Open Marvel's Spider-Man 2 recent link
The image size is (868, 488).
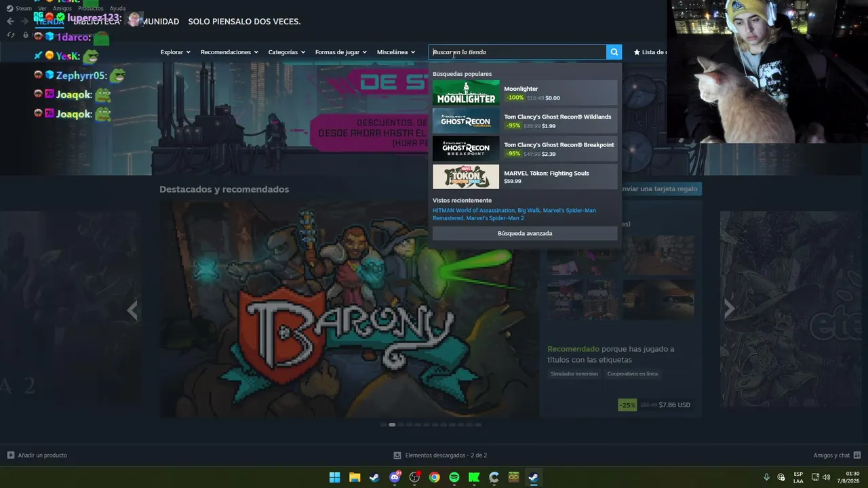coord(495,218)
